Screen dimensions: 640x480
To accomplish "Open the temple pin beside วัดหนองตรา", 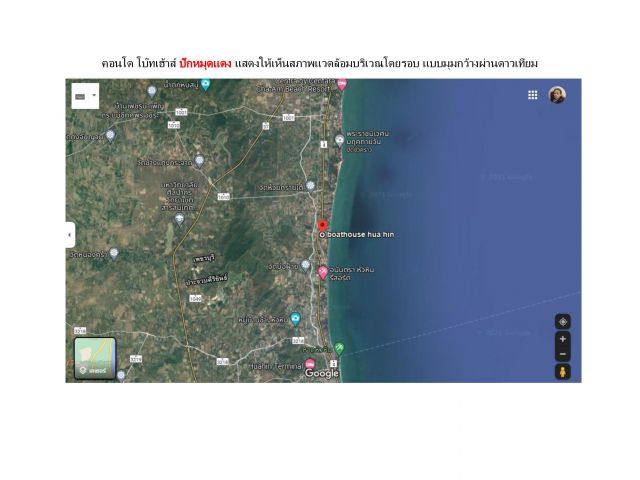I will 114,253.
